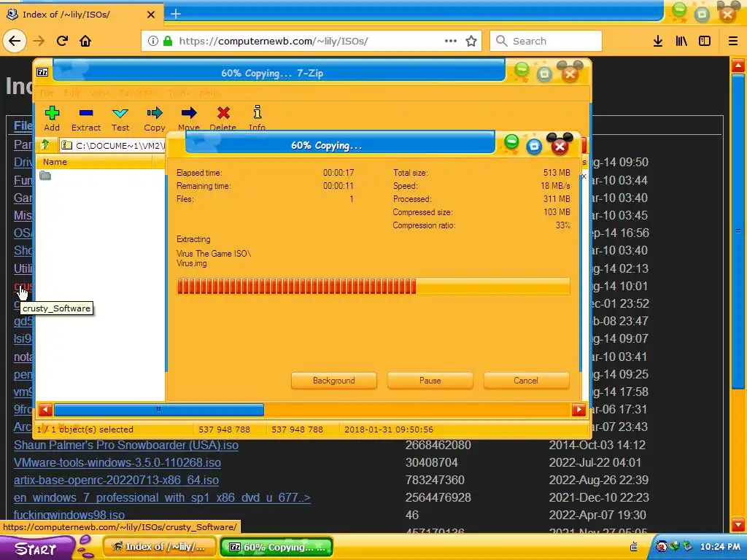Open the 7-Zip Tools menu

point(179,93)
